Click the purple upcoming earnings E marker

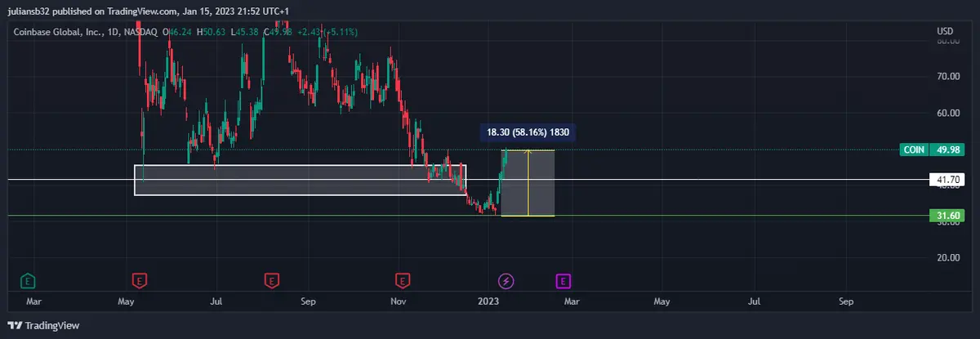coord(563,281)
